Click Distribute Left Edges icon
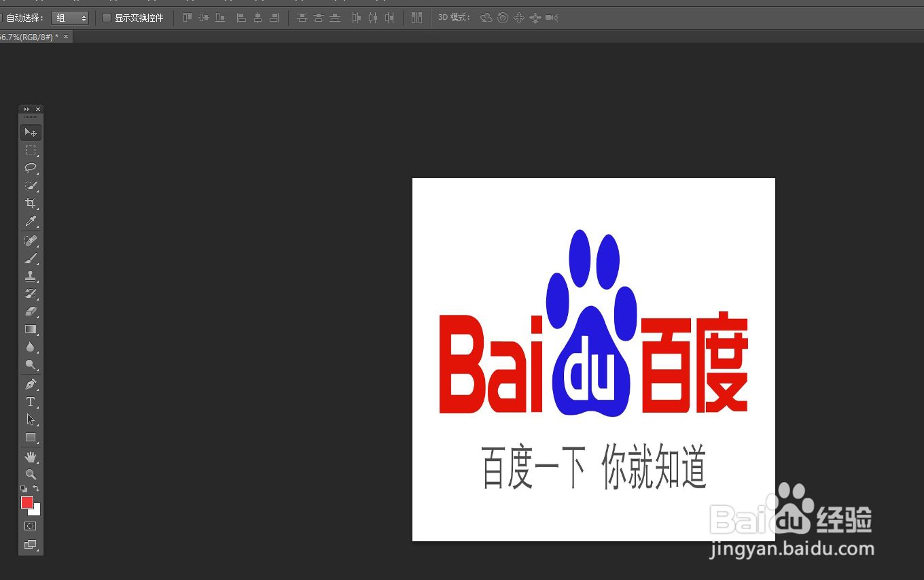The width and height of the screenshot is (924, 580). [356, 18]
